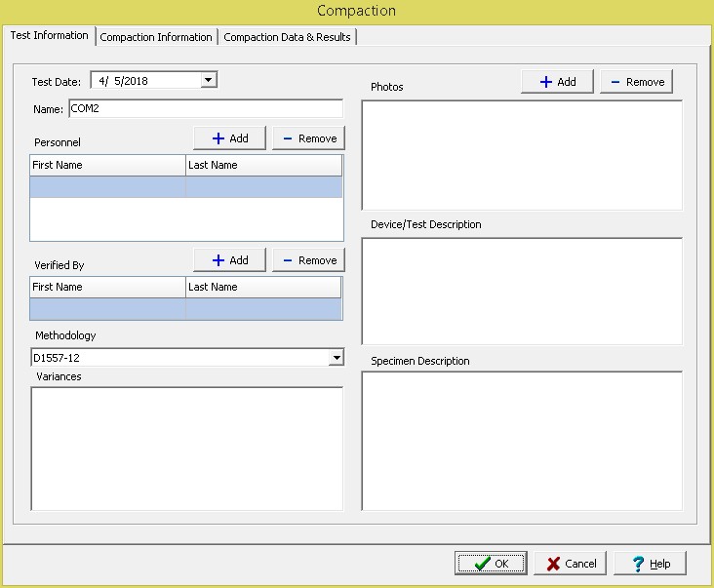Screen dimensions: 714x588
Task: Add a new Verified By entry
Action: [x=229, y=260]
